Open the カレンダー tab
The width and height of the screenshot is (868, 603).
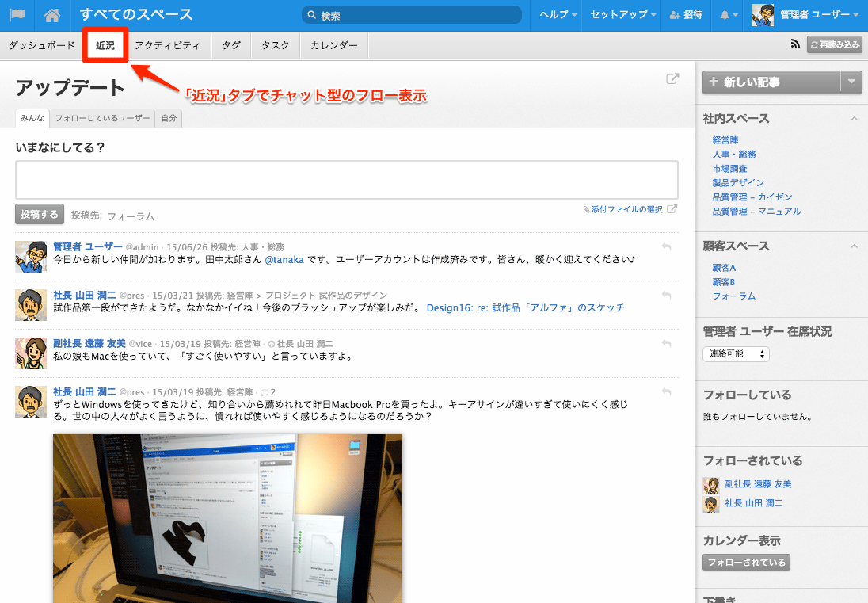pyautogui.click(x=333, y=45)
